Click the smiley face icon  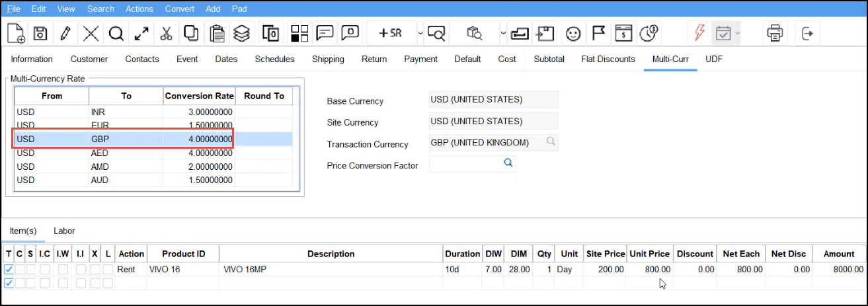573,33
